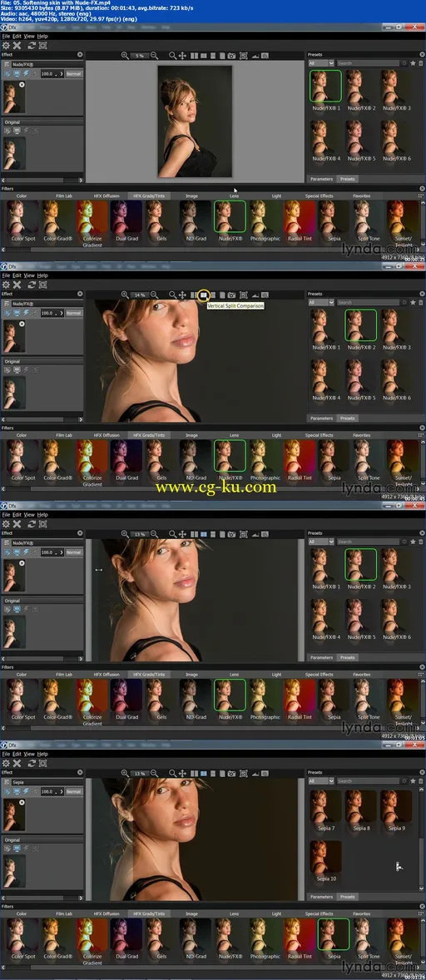
Task: Switch to the Parameters tab in the 5 % zoom frame
Action: click(322, 179)
